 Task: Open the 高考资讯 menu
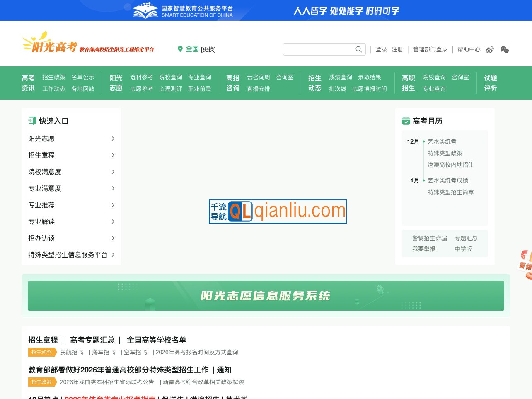coord(28,83)
